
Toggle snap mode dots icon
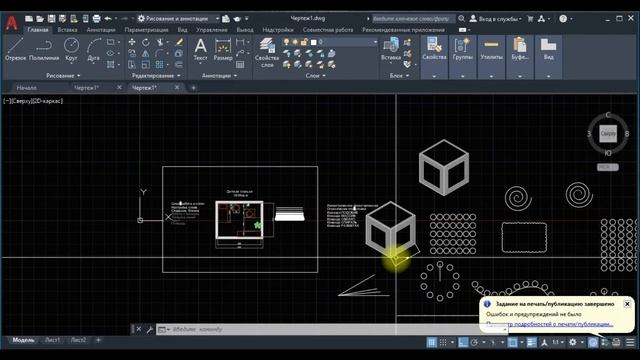(443, 342)
